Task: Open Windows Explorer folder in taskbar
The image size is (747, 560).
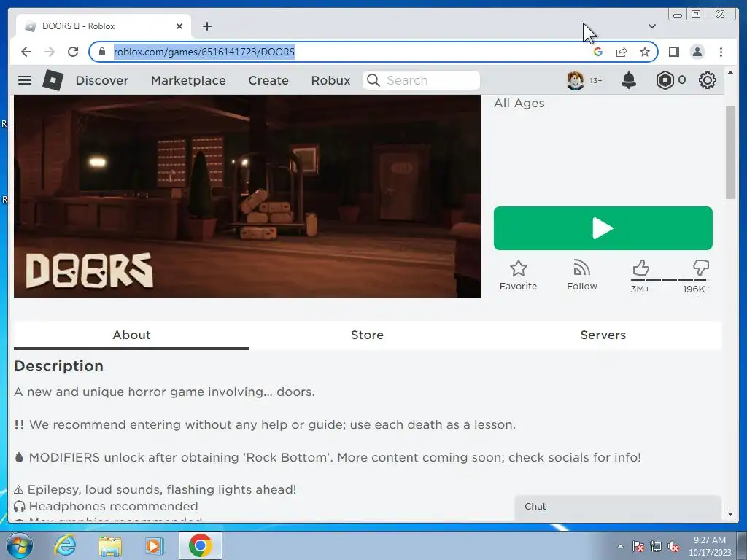Action: [x=110, y=545]
